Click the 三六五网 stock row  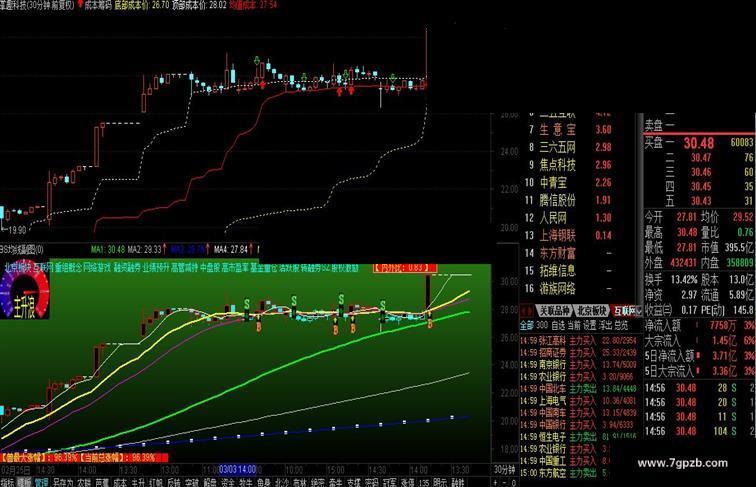coord(569,147)
